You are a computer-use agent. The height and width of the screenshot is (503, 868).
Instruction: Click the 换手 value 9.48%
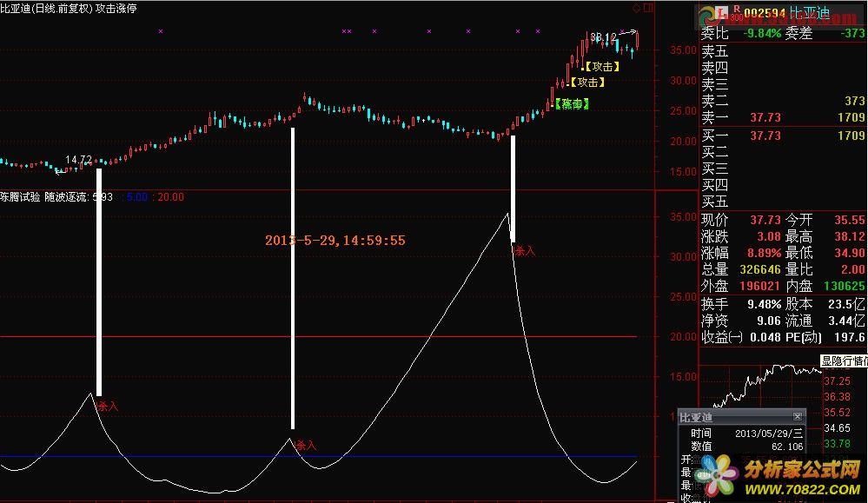point(765,304)
